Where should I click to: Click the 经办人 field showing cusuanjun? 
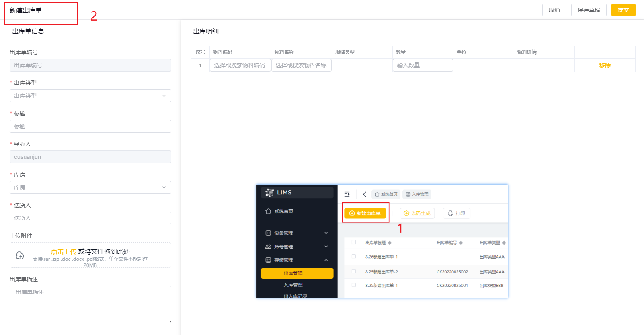point(90,157)
